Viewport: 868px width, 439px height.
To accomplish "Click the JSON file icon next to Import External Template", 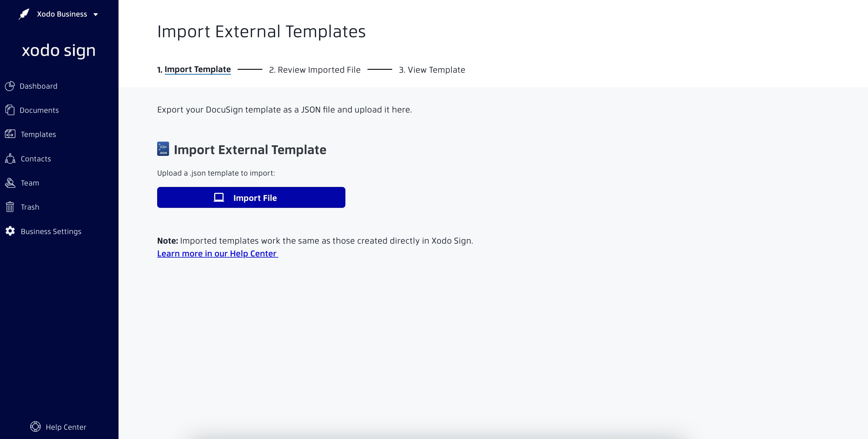I will tap(163, 149).
